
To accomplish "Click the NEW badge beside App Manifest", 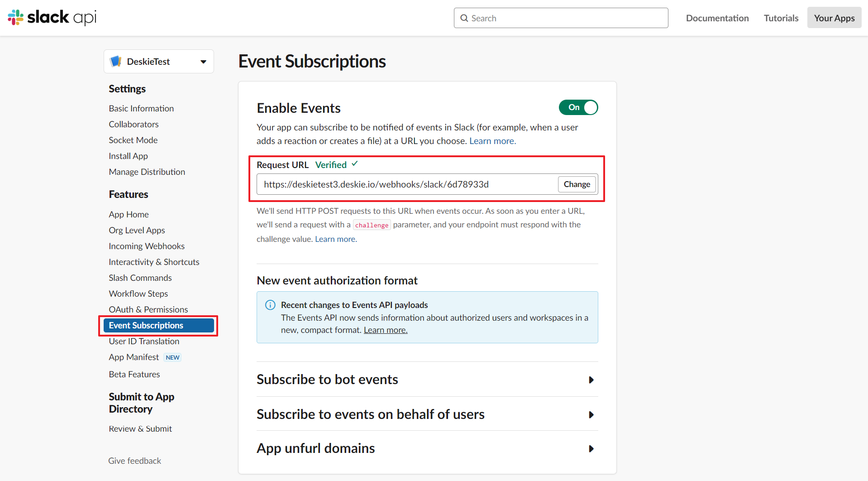I will tap(172, 357).
